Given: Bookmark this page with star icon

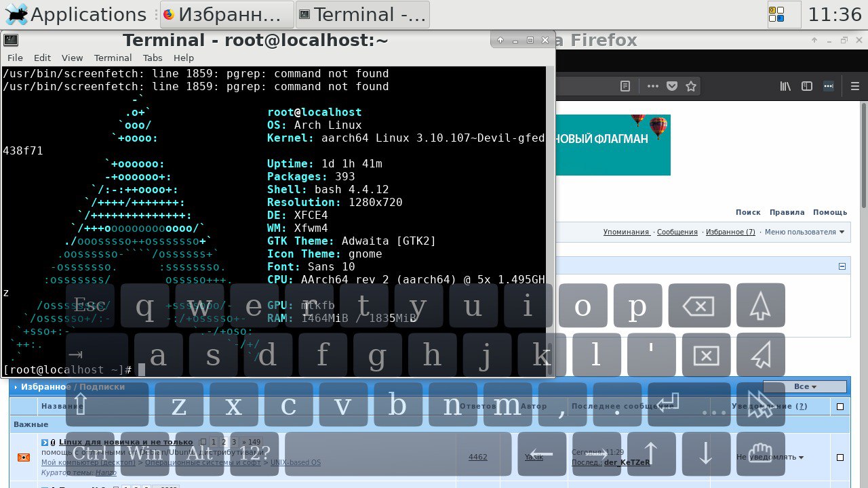Looking at the screenshot, I should tap(691, 86).
